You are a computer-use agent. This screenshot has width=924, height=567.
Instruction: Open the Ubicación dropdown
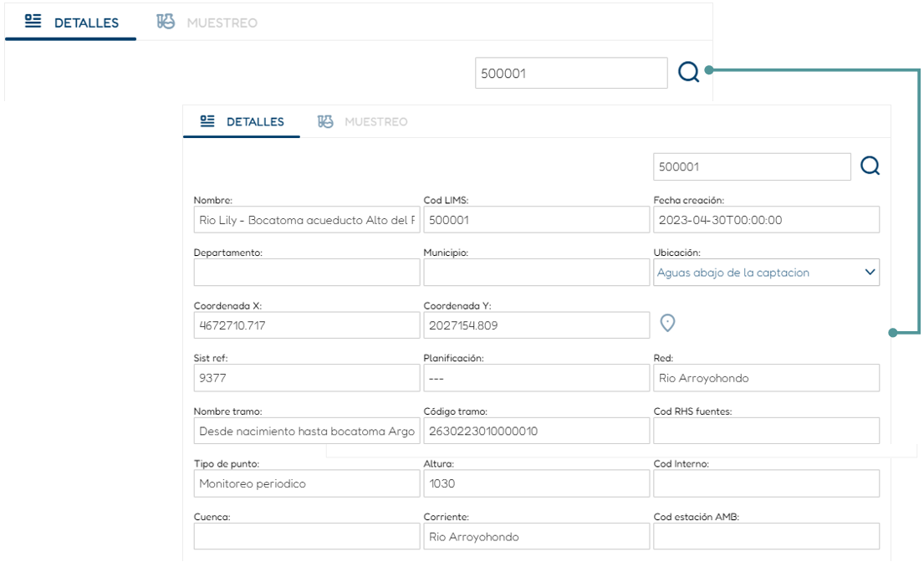click(x=766, y=273)
